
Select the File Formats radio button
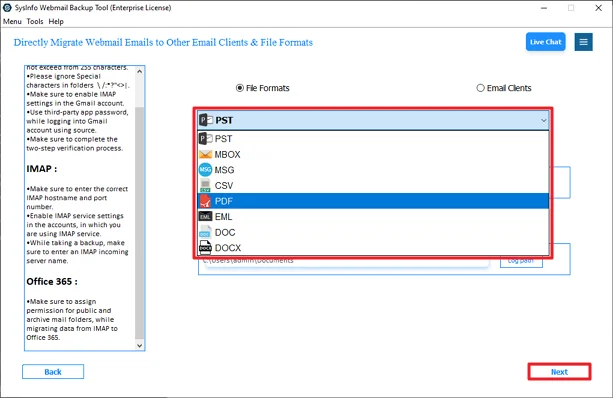tap(240, 88)
